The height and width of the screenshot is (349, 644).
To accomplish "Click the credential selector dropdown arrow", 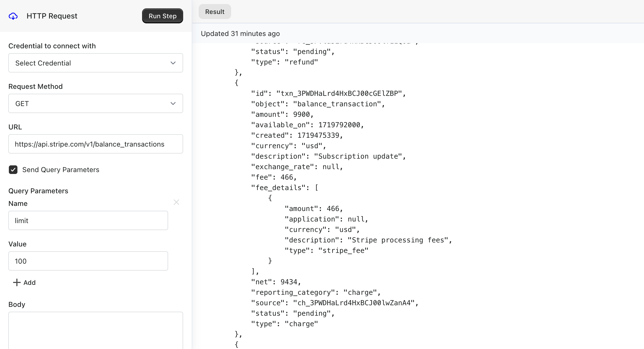I will point(173,63).
